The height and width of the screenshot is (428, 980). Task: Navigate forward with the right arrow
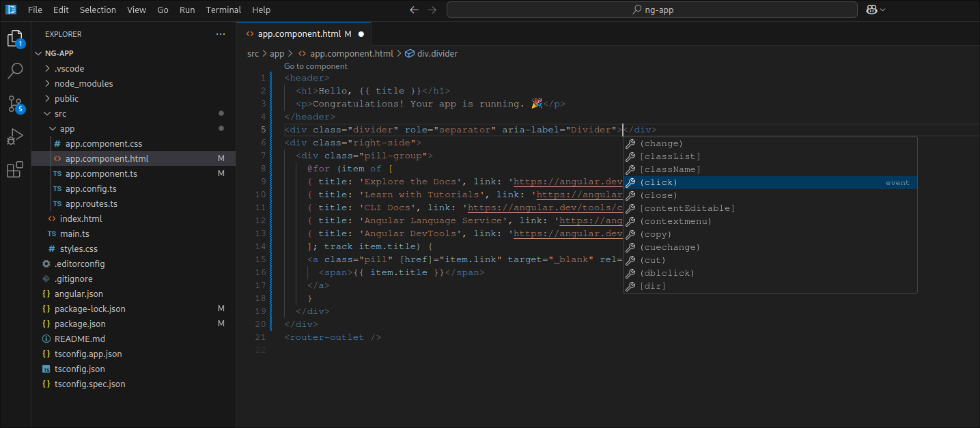(432, 10)
